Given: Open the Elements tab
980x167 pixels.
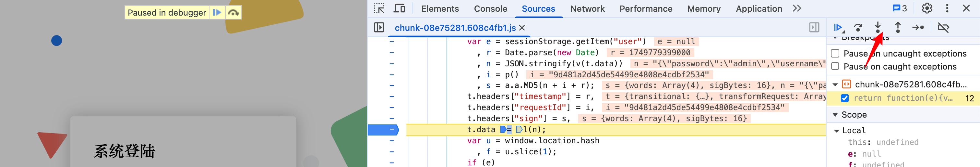Looking at the screenshot, I should [x=440, y=9].
